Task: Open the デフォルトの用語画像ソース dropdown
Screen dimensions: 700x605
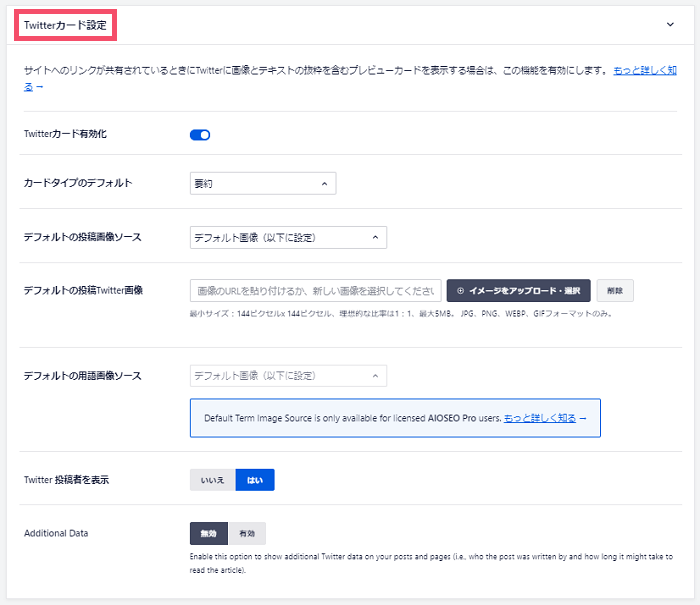Action: (x=288, y=376)
